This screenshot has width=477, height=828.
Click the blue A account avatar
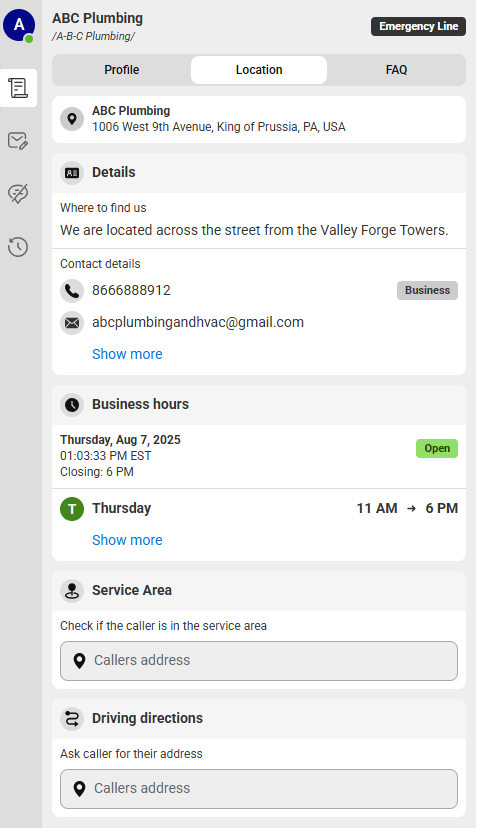click(19, 25)
